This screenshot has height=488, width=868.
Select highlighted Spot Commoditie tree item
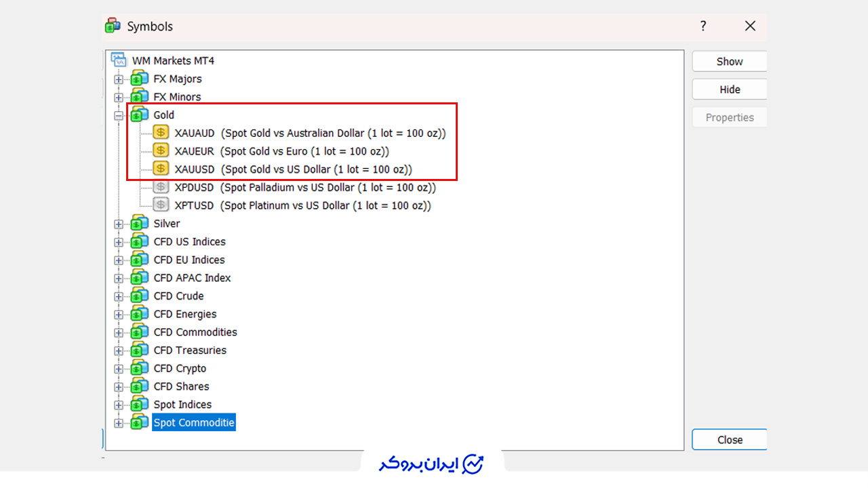point(194,423)
